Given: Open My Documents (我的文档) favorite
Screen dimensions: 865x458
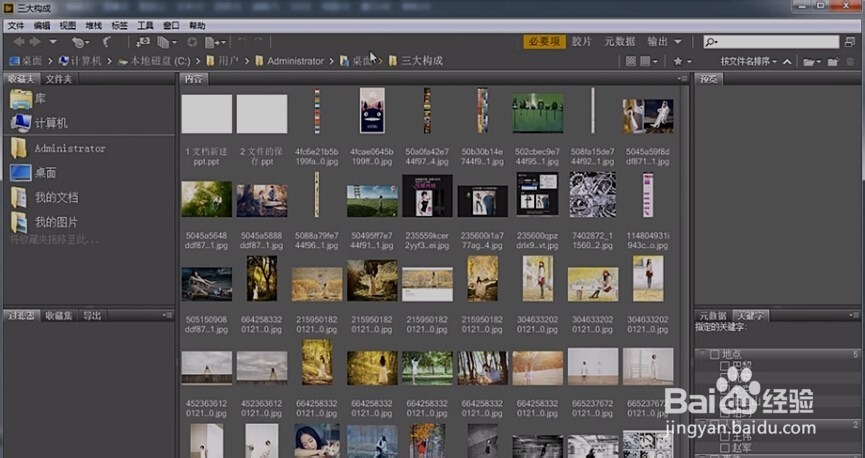Looking at the screenshot, I should point(44,198).
